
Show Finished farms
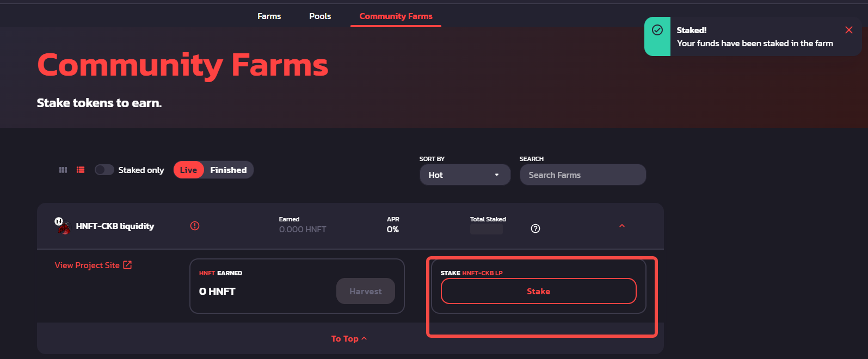point(229,170)
